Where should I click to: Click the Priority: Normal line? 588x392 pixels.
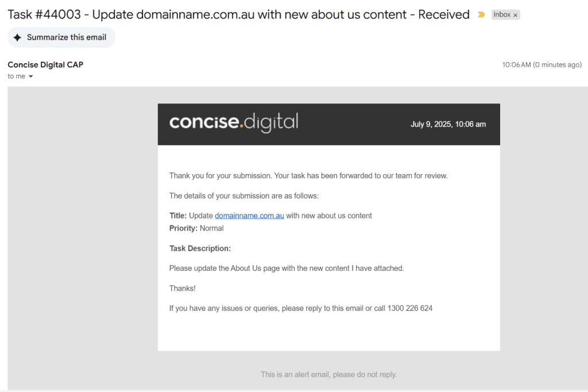(196, 228)
